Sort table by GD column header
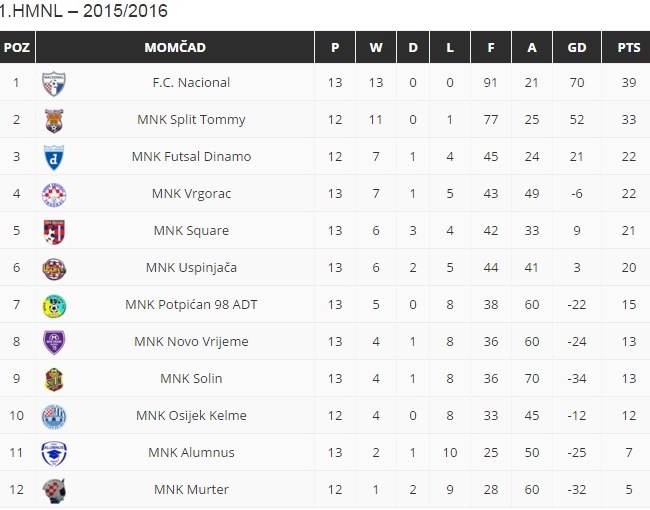650x510 pixels. coord(577,47)
